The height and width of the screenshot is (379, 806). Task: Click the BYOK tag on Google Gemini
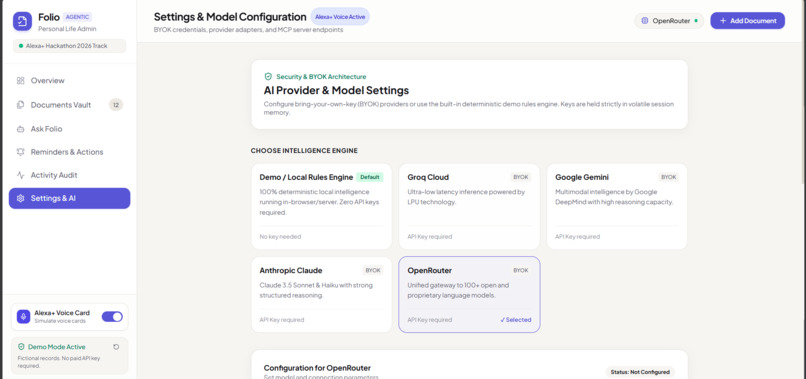pyautogui.click(x=669, y=177)
